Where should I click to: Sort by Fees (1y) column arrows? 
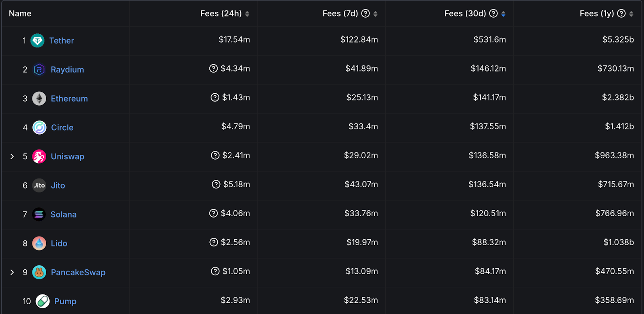pyautogui.click(x=631, y=14)
